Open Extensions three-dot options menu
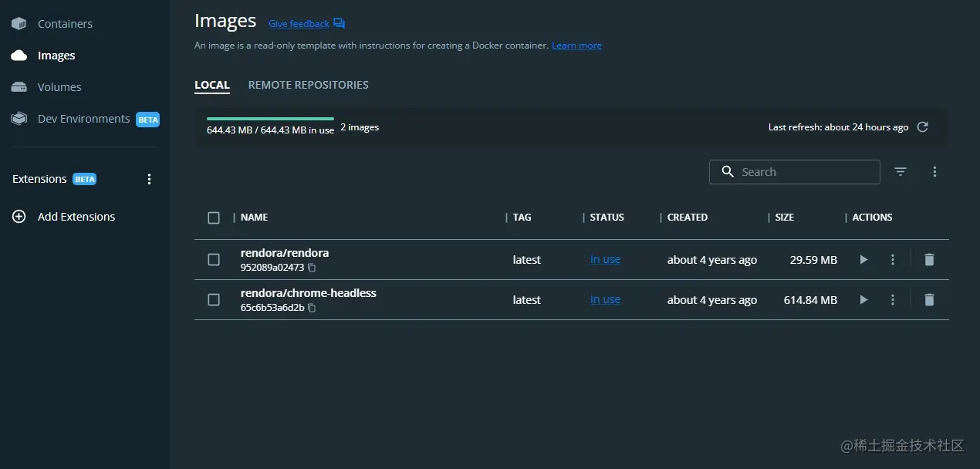 (150, 179)
